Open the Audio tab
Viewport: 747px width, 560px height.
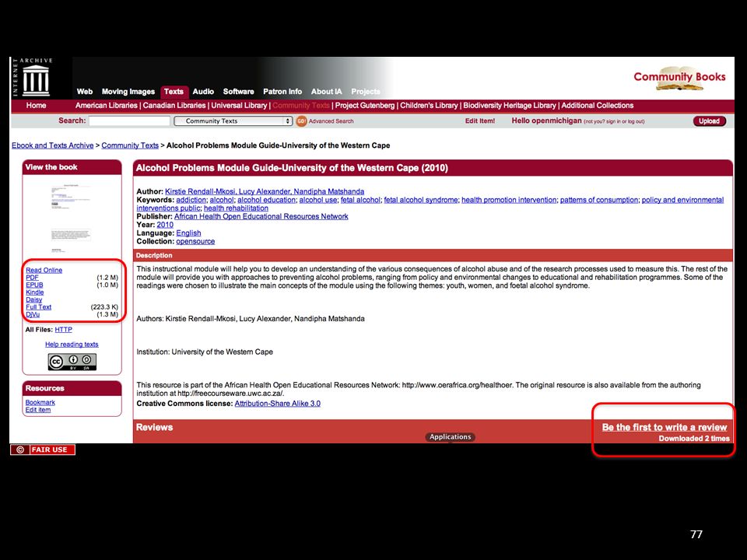(203, 92)
